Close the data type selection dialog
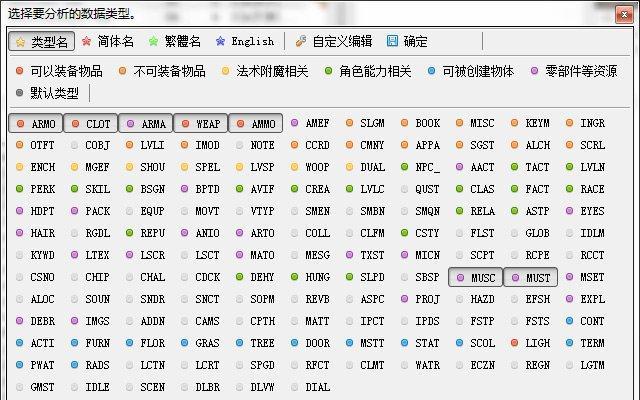 [x=624, y=15]
